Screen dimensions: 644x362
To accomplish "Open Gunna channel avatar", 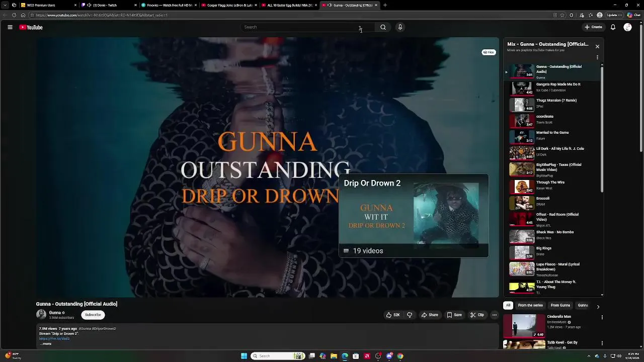I will pyautogui.click(x=41, y=315).
